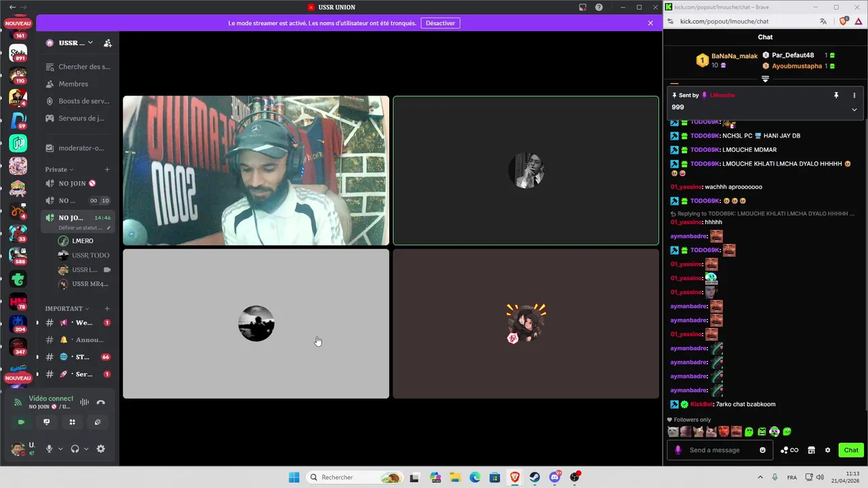Open microphone input options arrow
The height and width of the screenshot is (488, 868).
tap(60, 449)
